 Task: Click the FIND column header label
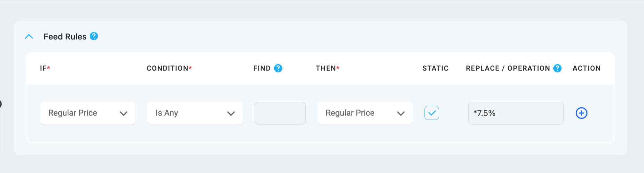262,68
